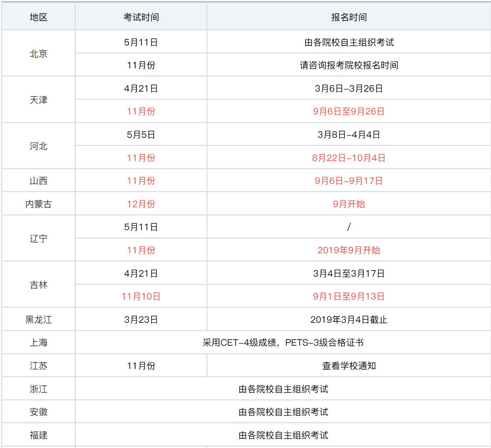Click the 3月6日–3月26日 registration cell
This screenshot has width=491, height=448.
coord(349,88)
